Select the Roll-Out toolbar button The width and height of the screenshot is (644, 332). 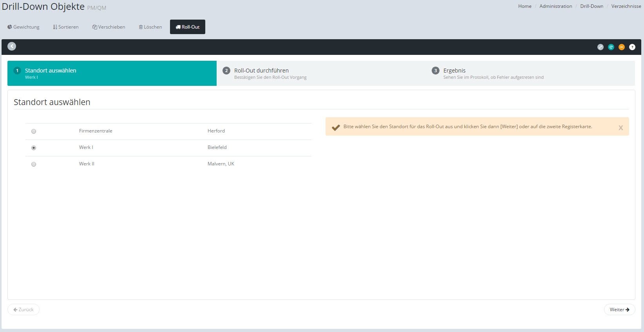click(x=188, y=27)
